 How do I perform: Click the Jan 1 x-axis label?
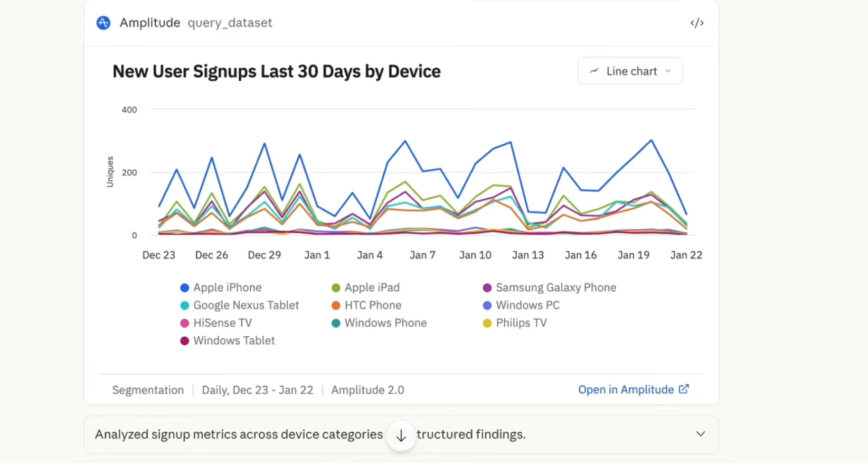[317, 255]
